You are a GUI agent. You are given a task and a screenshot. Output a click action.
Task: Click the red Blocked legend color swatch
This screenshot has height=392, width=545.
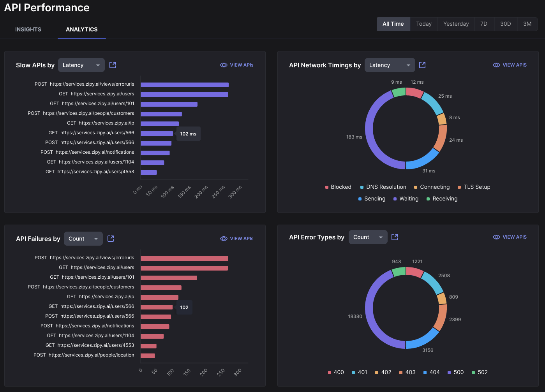coord(327,187)
